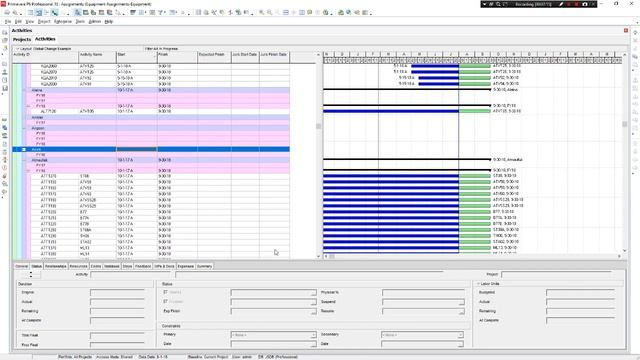Click the top blue Gantt bar for ATV125
Image resolution: width=640 pixels, height=360 pixels.
(435, 66)
